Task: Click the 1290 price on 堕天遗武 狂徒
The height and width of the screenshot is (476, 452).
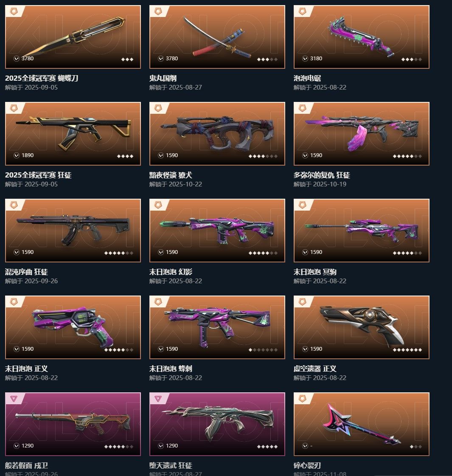Action: pos(172,446)
